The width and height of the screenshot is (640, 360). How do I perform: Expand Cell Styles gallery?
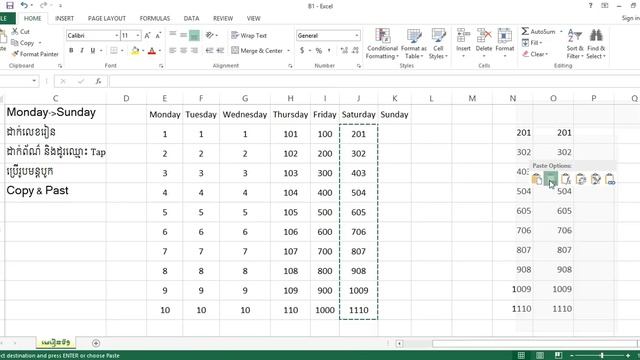point(438,44)
